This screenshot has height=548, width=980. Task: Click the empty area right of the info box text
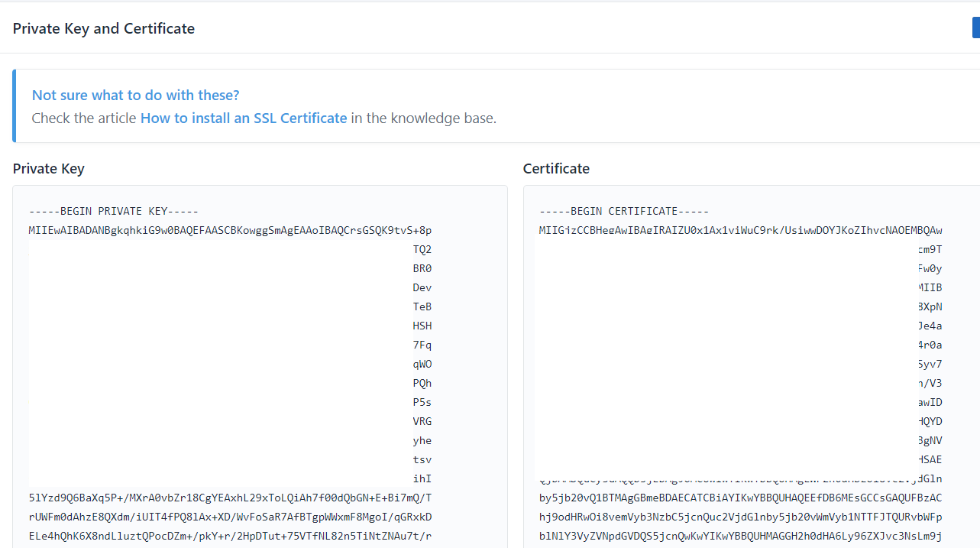coord(726,106)
